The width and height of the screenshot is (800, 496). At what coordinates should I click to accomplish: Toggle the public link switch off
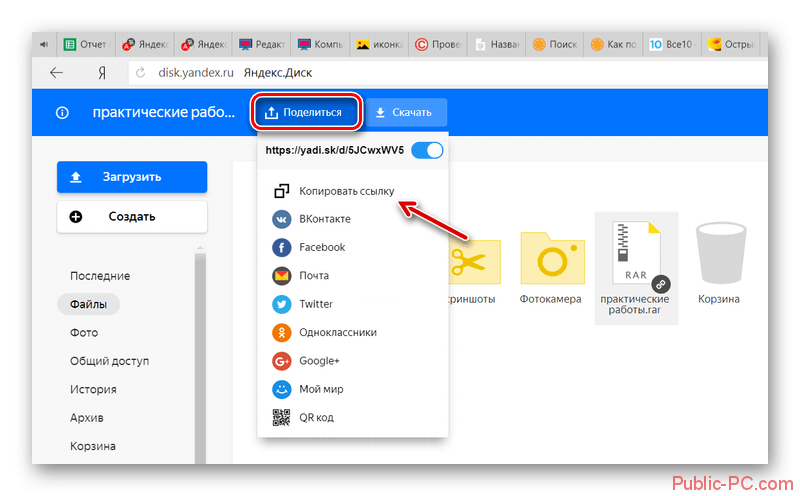coord(427,151)
